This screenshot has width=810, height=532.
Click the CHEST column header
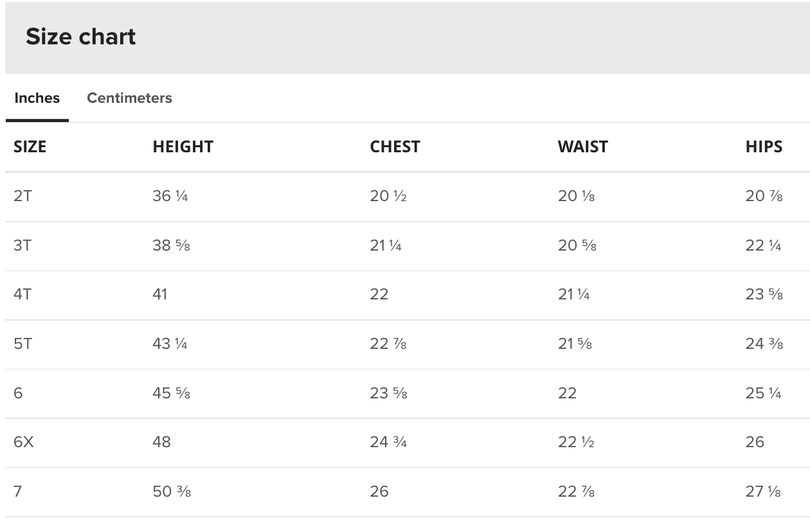pyautogui.click(x=395, y=146)
